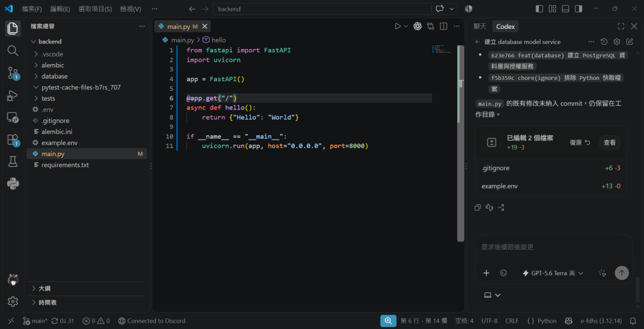This screenshot has height=329, width=644.
Task: Click the Python interpreter e-fdhs (3.12.14)
Action: tap(601, 321)
